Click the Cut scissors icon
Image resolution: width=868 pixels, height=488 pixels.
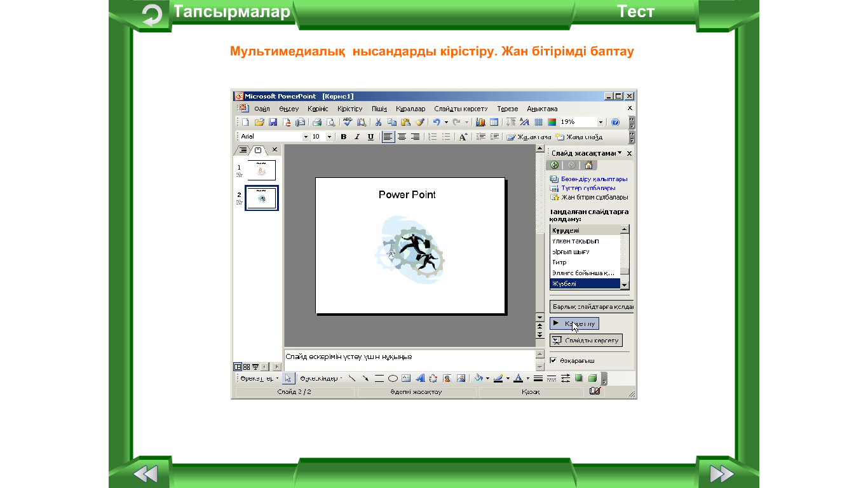pyautogui.click(x=377, y=122)
